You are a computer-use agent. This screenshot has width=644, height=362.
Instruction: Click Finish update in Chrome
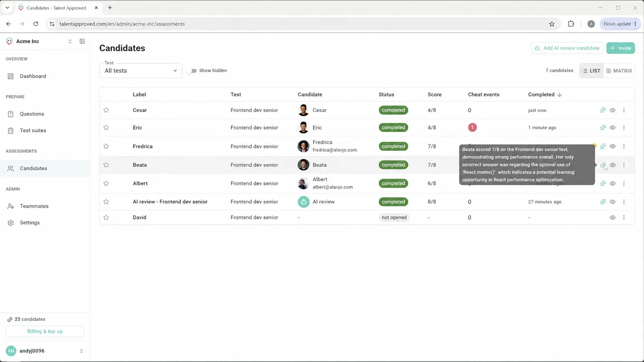coord(620,24)
